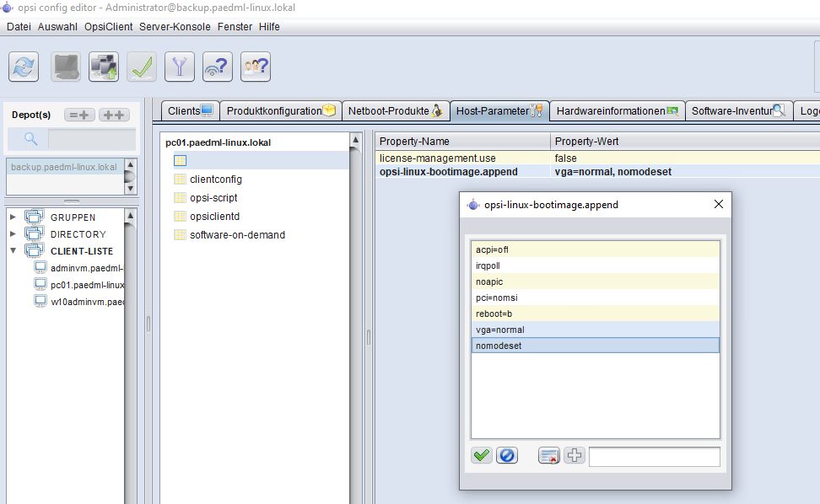Select the license-management.use property row
The width and height of the screenshot is (820, 504).
pyautogui.click(x=597, y=158)
